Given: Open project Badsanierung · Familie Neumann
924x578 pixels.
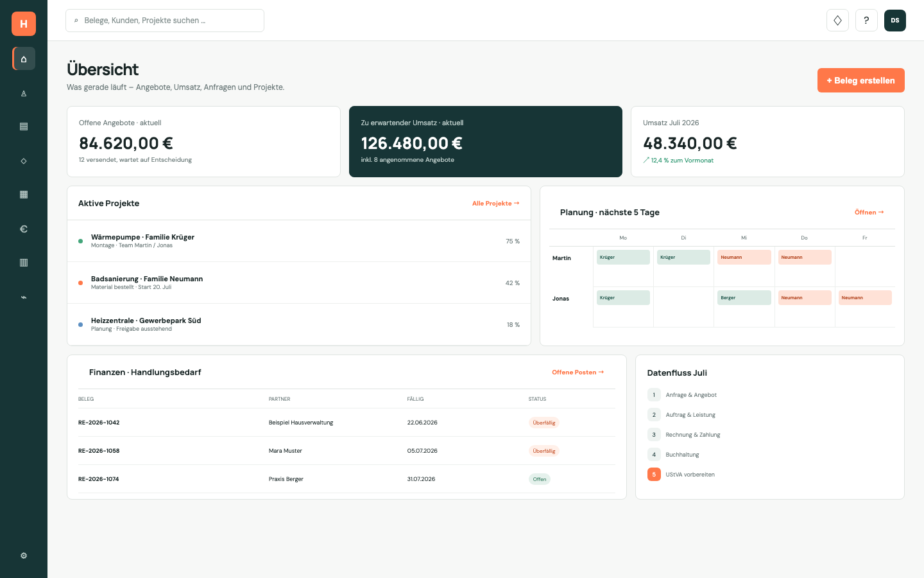Looking at the screenshot, I should (x=299, y=283).
